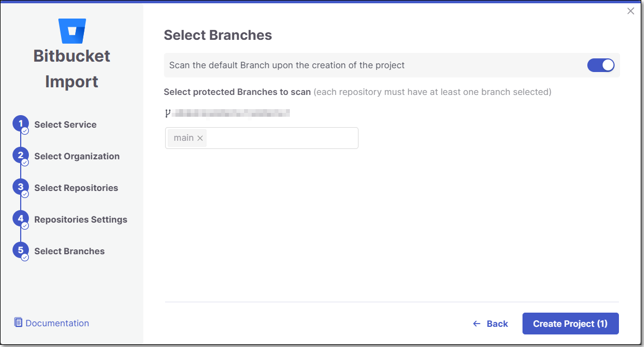Click the step 1 circle icon
The image size is (644, 347).
[21, 123]
